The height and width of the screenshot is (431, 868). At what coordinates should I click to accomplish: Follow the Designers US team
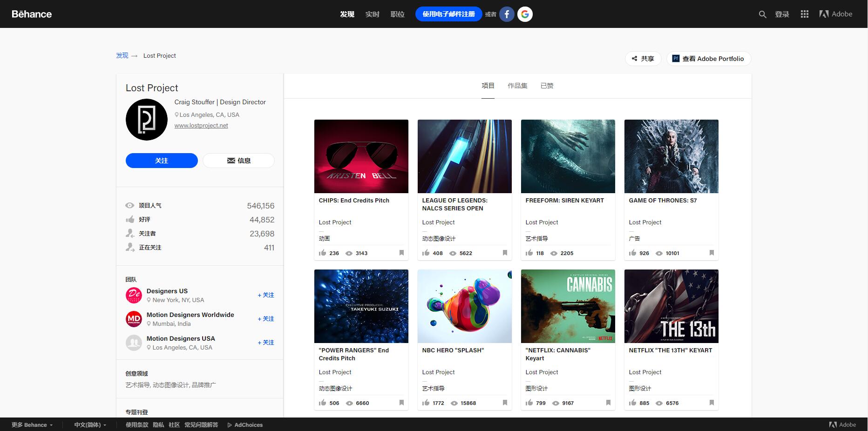pyautogui.click(x=266, y=295)
